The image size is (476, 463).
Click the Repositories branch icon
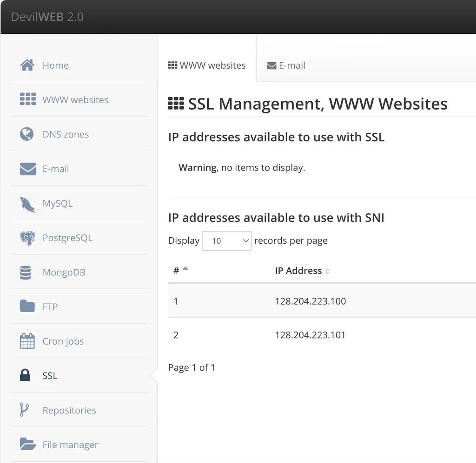coord(25,410)
